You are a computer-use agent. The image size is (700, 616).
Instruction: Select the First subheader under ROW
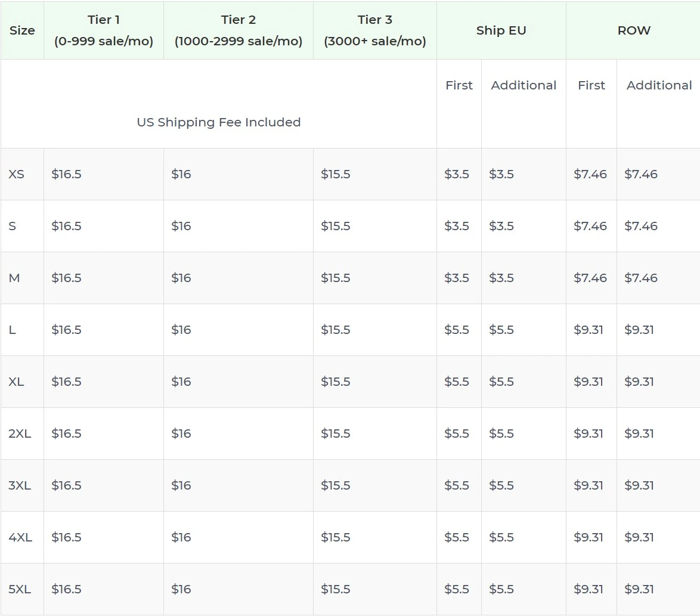(591, 85)
